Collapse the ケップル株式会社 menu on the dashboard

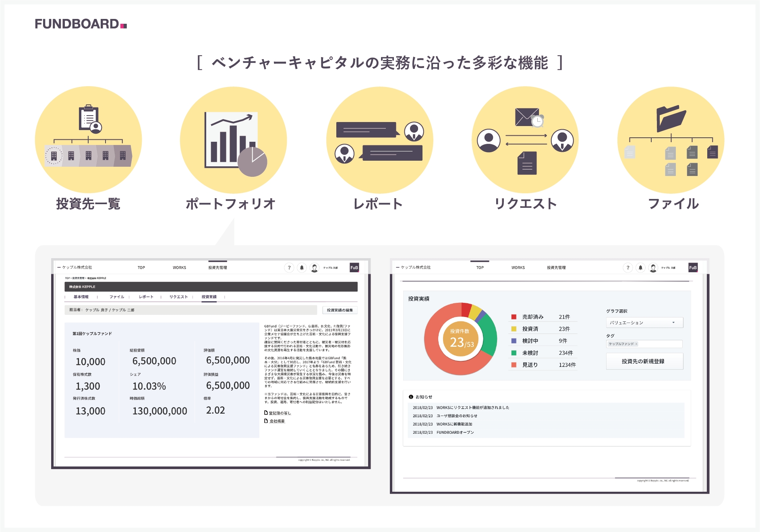point(398,267)
